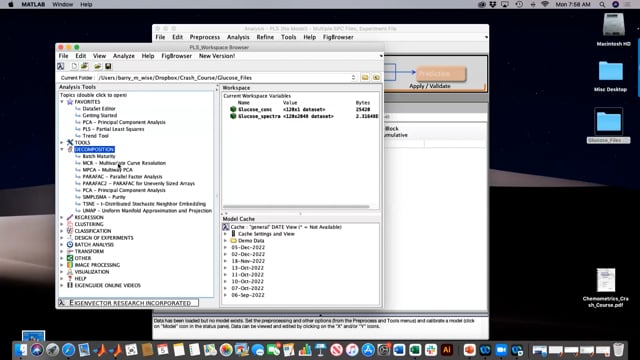Screen dimensions: 640x360
Task: Open the Window menu in macOS menu bar
Action: tap(62, 4)
